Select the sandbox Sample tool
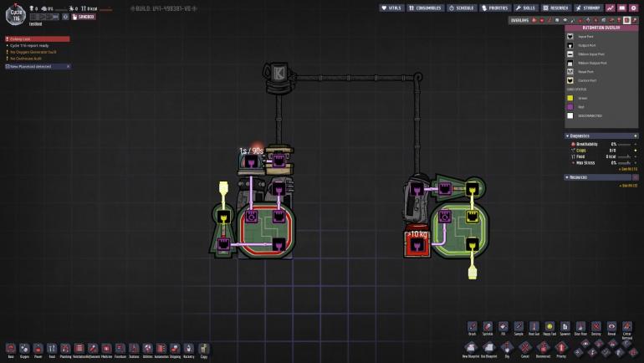Screen dimensions: 644x363 (x=519, y=328)
